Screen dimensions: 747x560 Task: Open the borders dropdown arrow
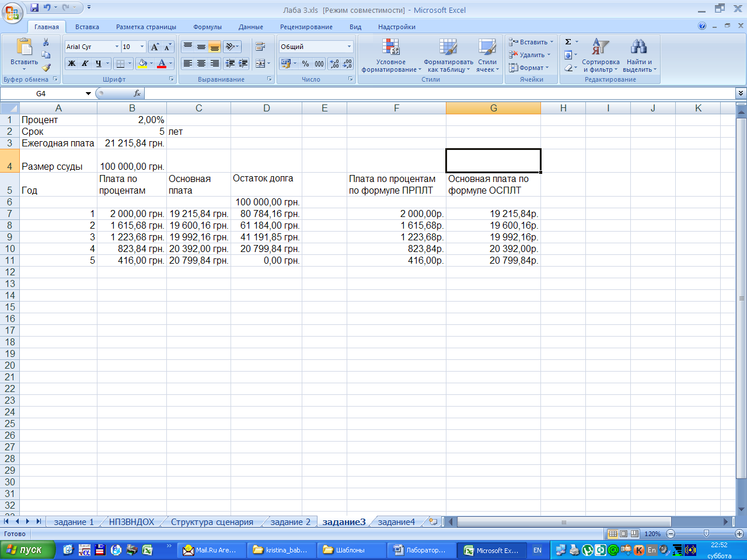coord(130,64)
